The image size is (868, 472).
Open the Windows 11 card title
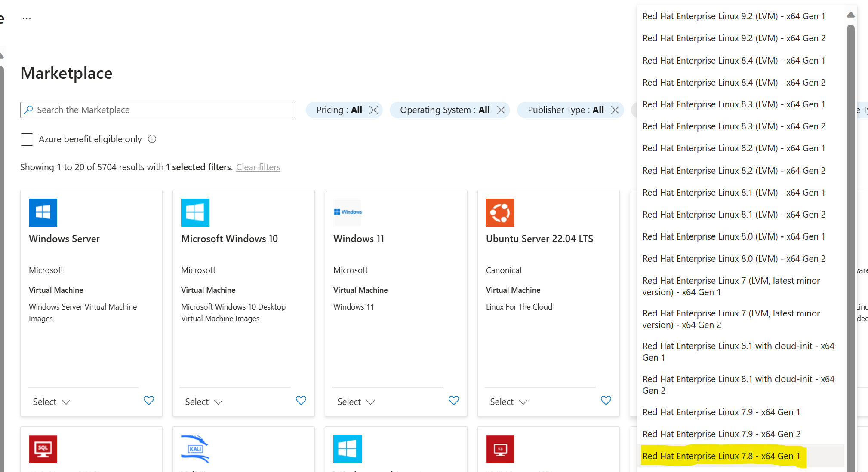[359, 239]
